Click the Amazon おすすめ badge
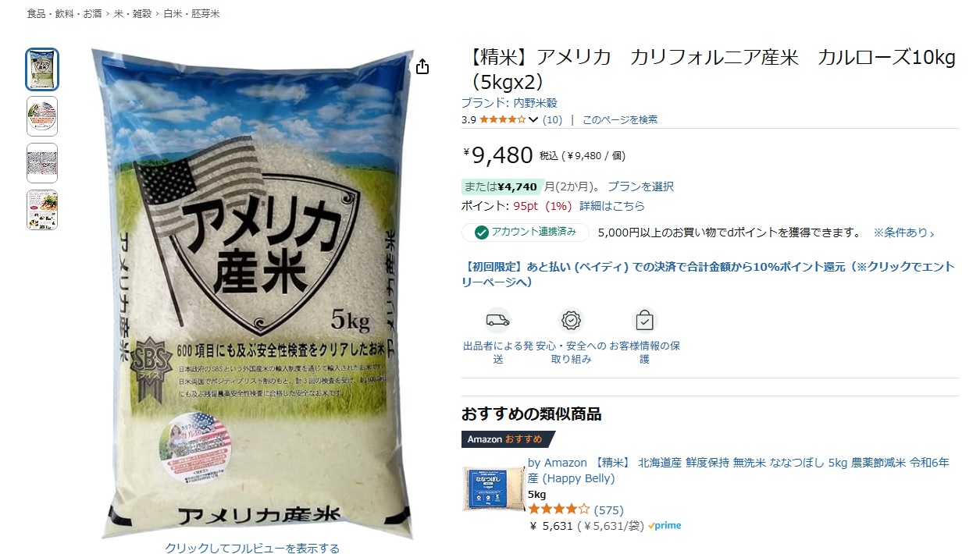 (x=508, y=439)
